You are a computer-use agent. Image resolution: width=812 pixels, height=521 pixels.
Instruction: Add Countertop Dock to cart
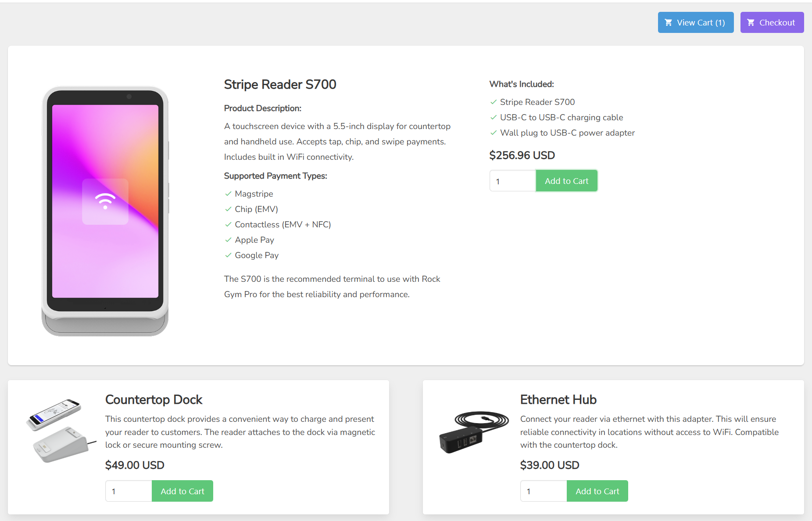tap(182, 491)
